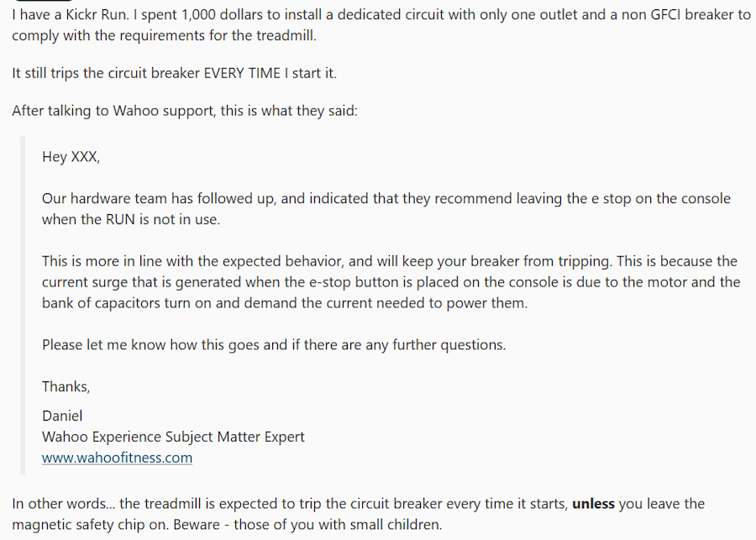Click the "Hey XXX," greeting line

(71, 157)
